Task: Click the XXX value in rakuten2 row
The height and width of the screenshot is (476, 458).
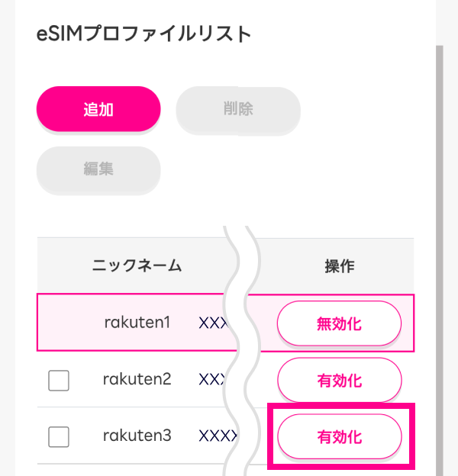Action: click(211, 379)
